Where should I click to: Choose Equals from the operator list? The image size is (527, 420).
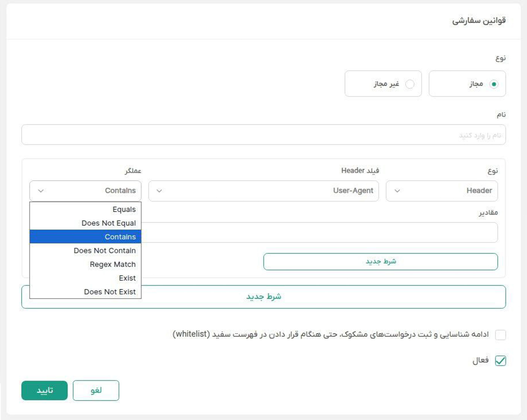[x=86, y=209]
